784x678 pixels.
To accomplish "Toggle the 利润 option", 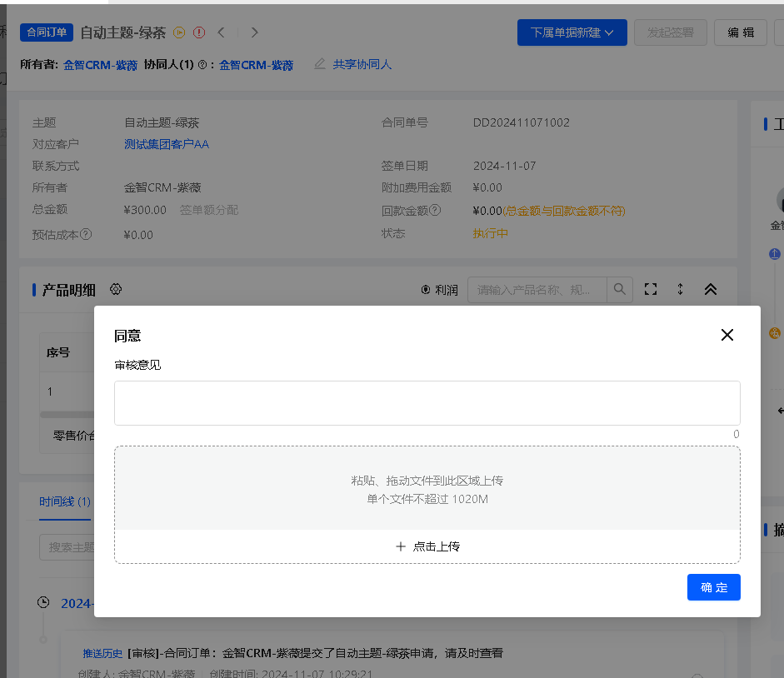I will (x=440, y=290).
